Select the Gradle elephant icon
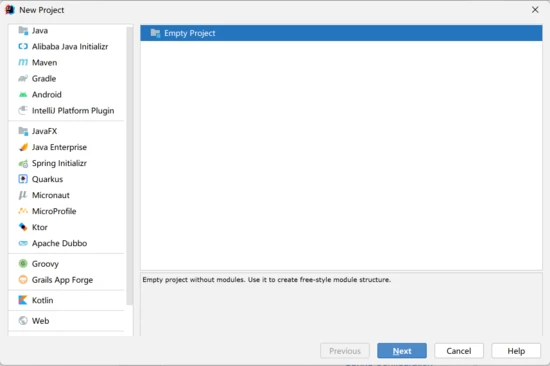This screenshot has width=550, height=366. click(23, 79)
